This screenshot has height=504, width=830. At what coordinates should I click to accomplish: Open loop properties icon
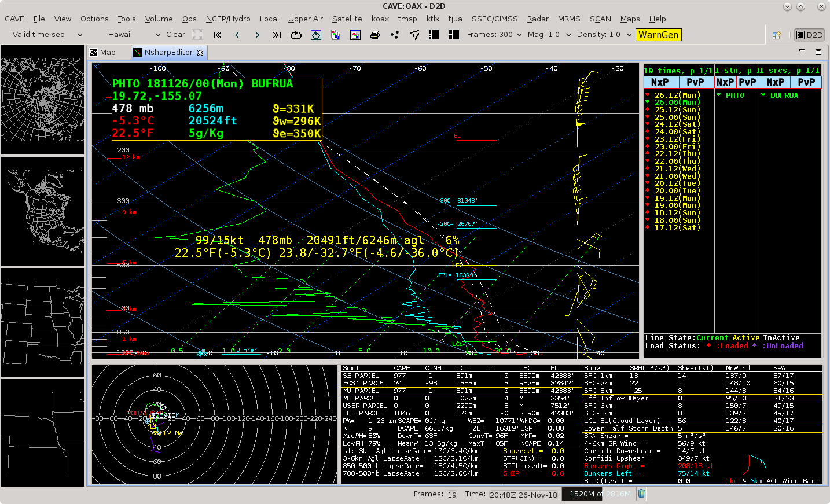(x=315, y=35)
